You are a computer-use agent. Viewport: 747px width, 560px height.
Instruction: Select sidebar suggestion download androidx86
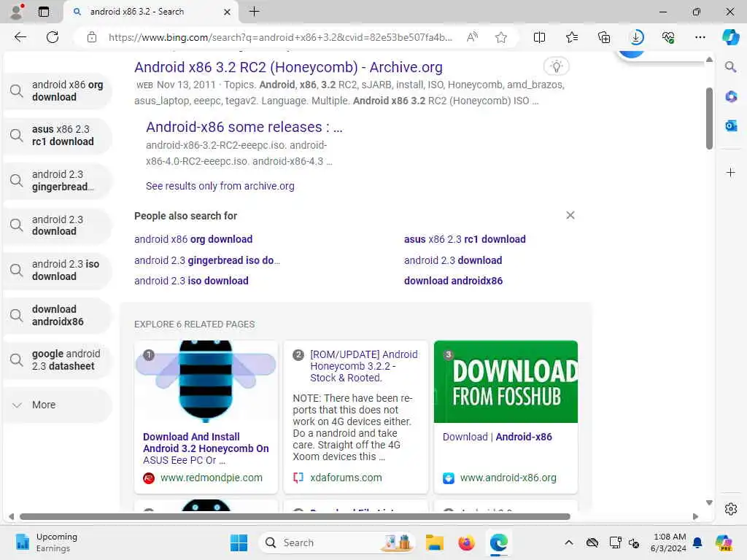pos(57,315)
